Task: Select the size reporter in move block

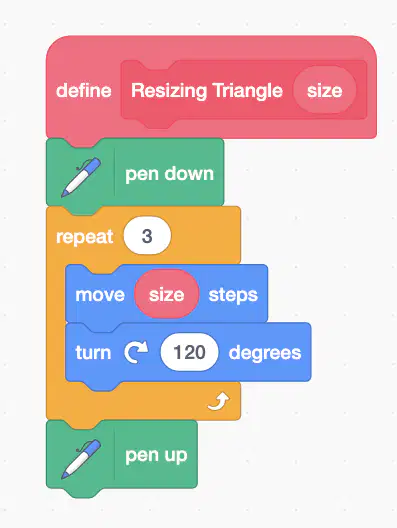Action: 167,294
